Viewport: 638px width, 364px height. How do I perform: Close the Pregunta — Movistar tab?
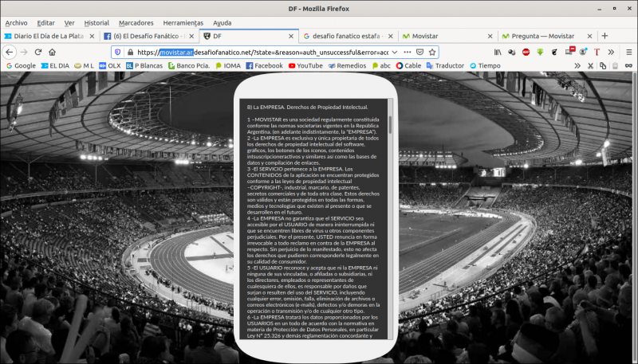[x=589, y=36]
